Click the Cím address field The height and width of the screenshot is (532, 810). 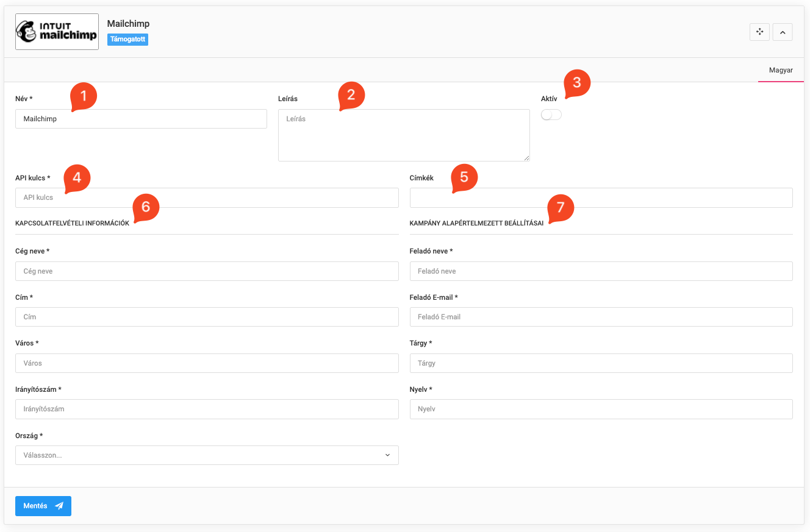click(x=207, y=317)
